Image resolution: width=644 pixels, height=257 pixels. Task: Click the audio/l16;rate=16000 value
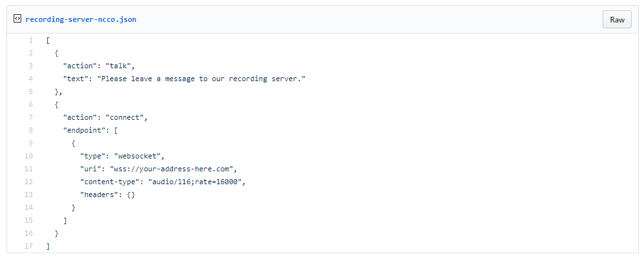[x=195, y=182]
